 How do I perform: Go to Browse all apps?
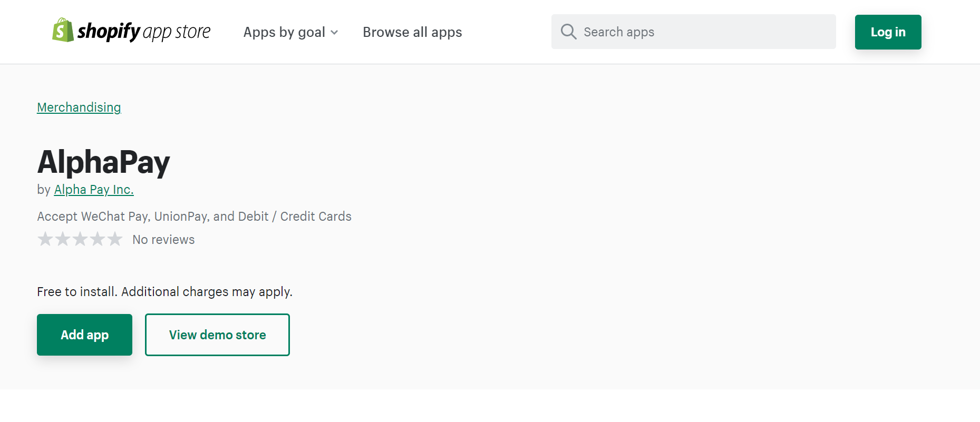coord(412,32)
